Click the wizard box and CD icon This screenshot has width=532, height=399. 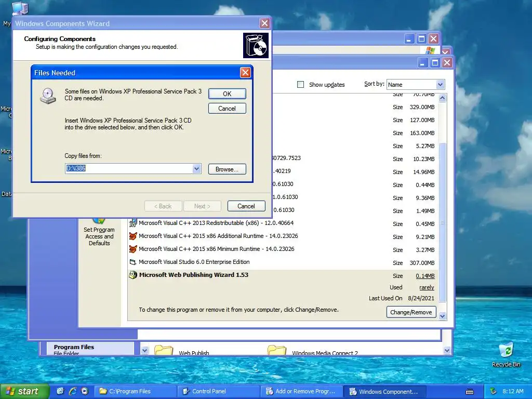[256, 46]
